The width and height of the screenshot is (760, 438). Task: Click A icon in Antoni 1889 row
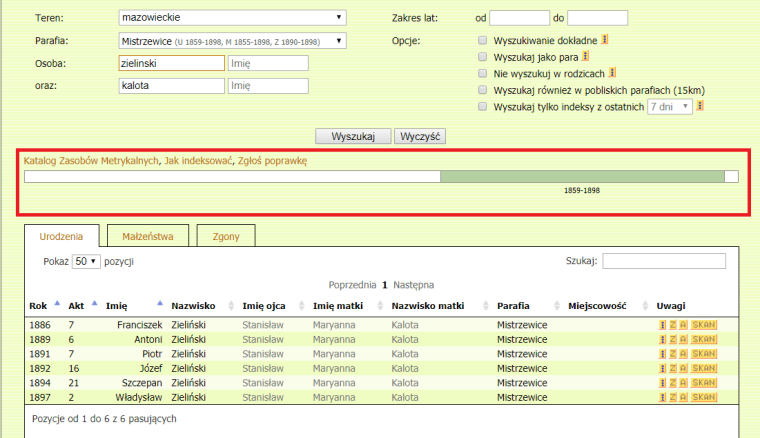tap(683, 340)
